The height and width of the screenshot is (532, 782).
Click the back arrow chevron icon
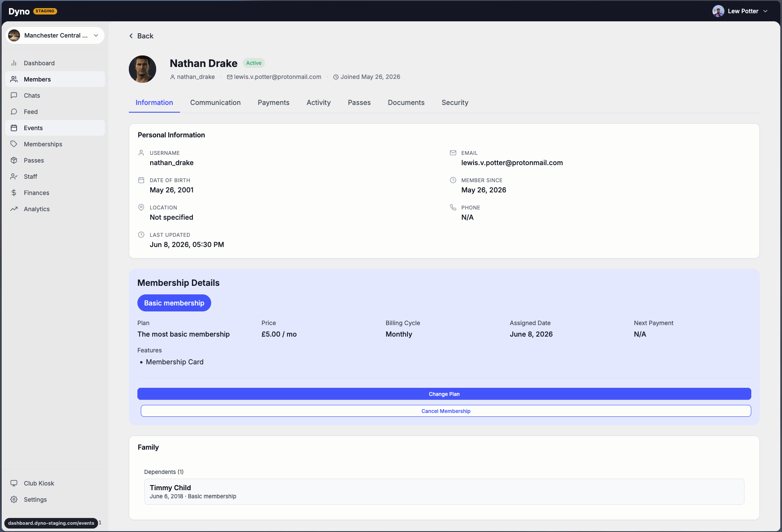131,36
